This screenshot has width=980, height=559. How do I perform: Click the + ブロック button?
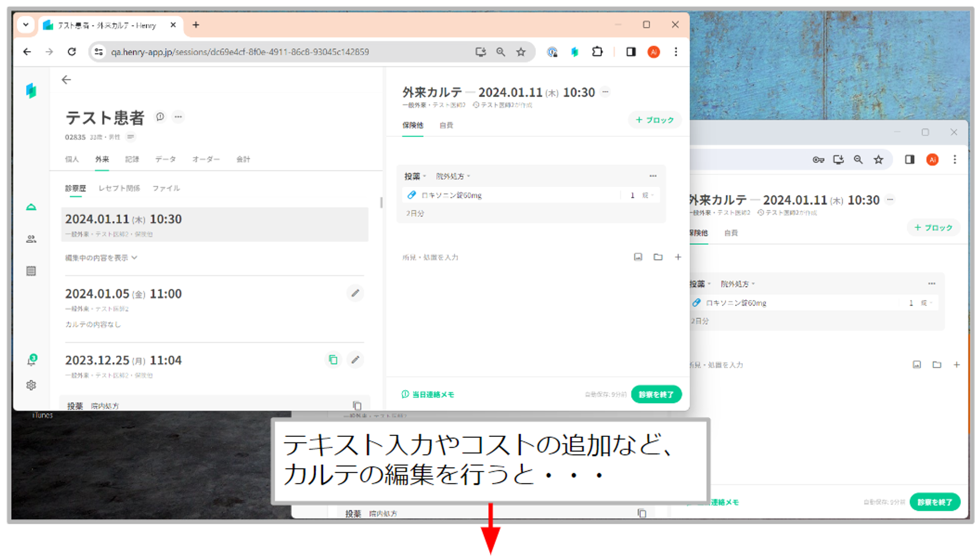tap(655, 120)
